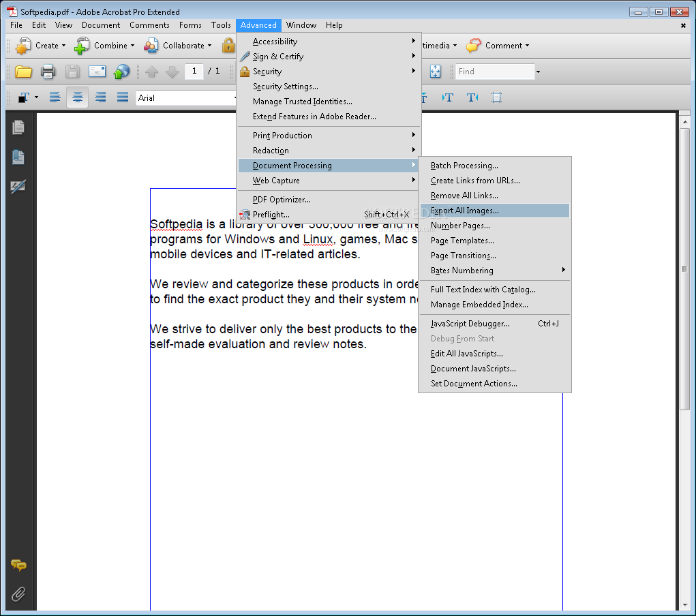Open the Comments panel in sidebar
This screenshot has width=696, height=616.
[18, 565]
